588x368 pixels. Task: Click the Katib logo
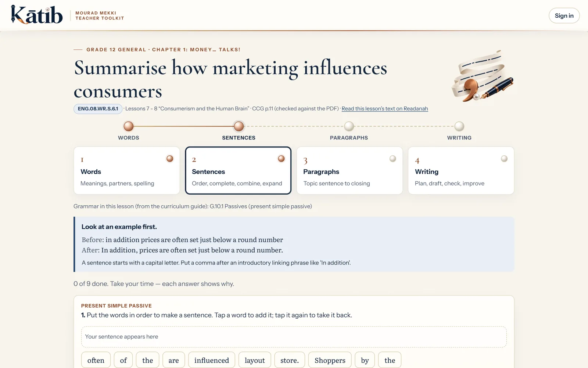[x=37, y=15]
